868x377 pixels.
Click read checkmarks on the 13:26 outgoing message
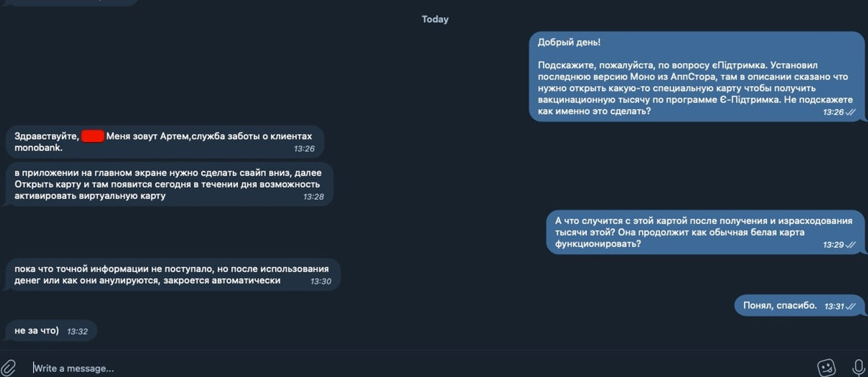(850, 112)
